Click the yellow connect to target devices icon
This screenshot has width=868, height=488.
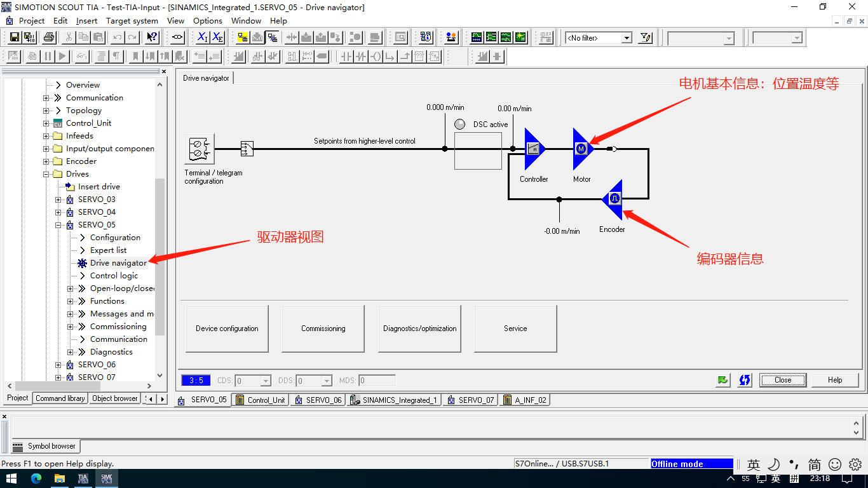[x=243, y=37]
